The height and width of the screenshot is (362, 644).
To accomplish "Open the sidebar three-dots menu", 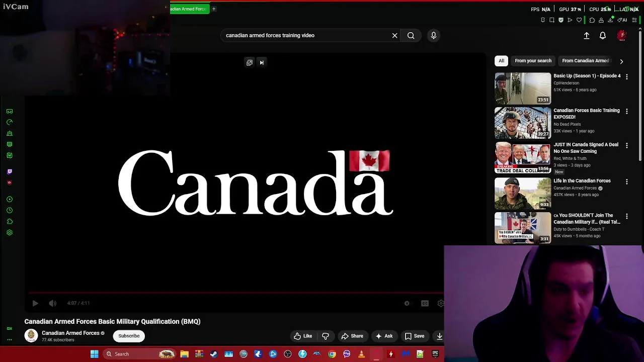I will [x=10, y=340].
